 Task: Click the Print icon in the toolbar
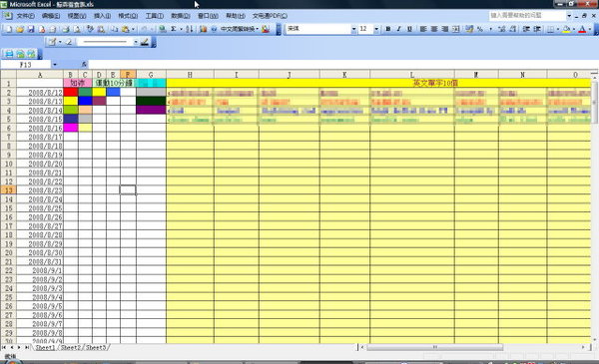coord(66,29)
